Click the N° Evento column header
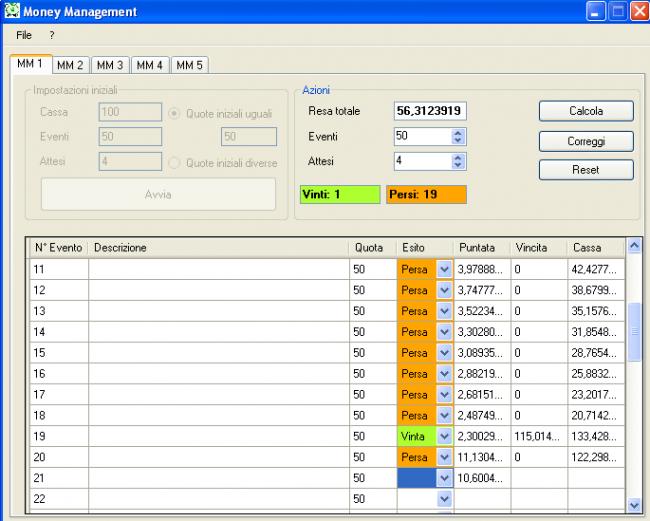 pyautogui.click(x=58, y=248)
